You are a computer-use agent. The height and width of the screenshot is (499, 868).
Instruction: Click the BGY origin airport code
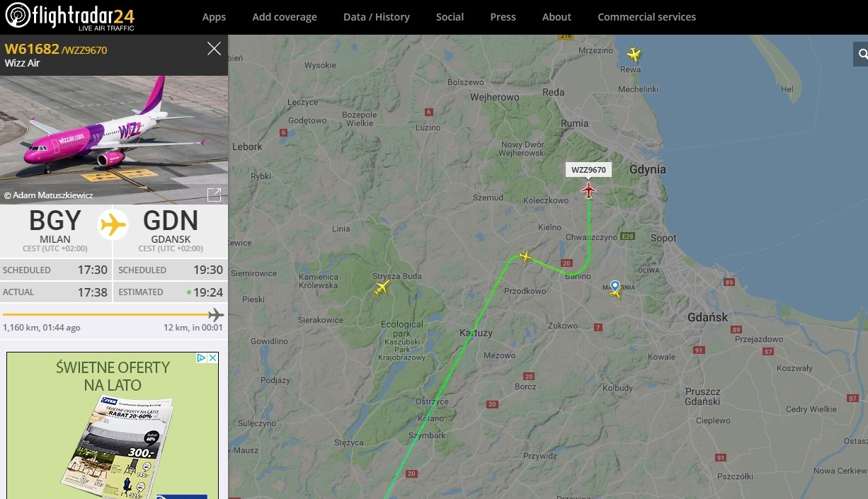point(55,222)
